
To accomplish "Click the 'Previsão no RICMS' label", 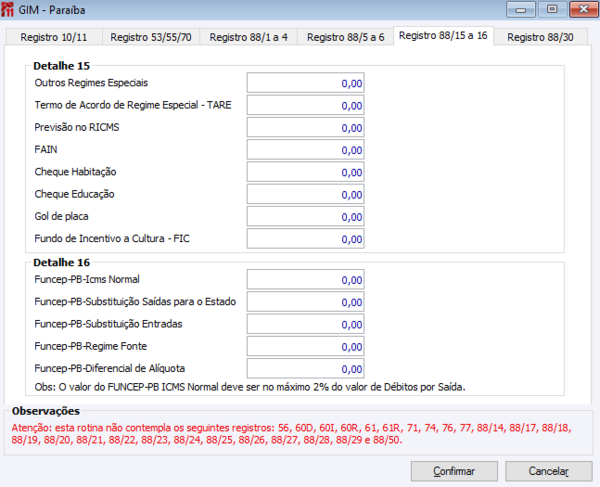I will click(77, 127).
